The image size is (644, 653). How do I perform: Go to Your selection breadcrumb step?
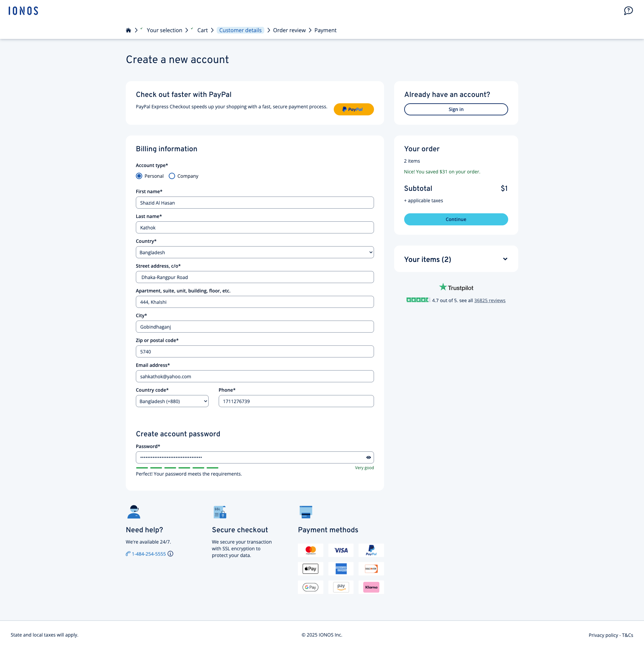coord(164,31)
